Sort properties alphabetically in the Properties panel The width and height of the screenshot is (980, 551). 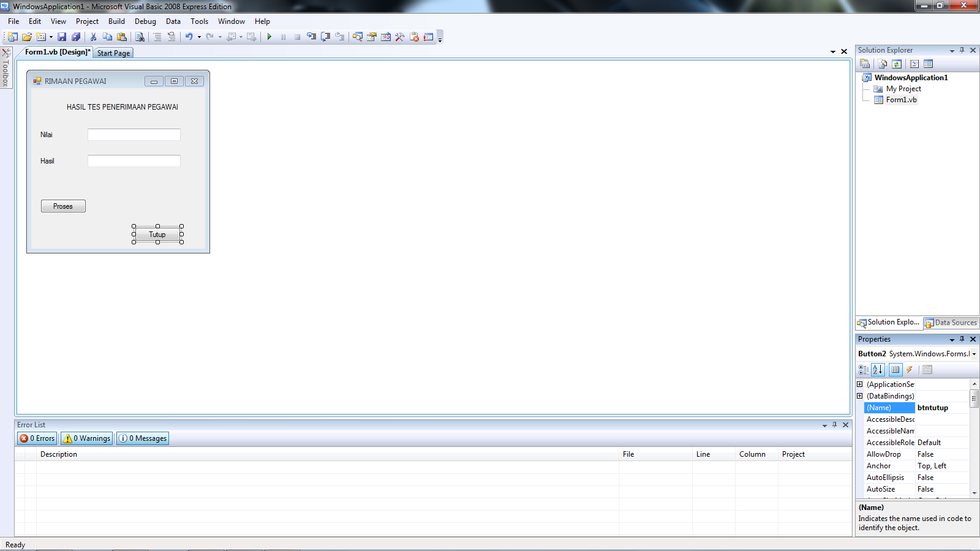point(878,370)
